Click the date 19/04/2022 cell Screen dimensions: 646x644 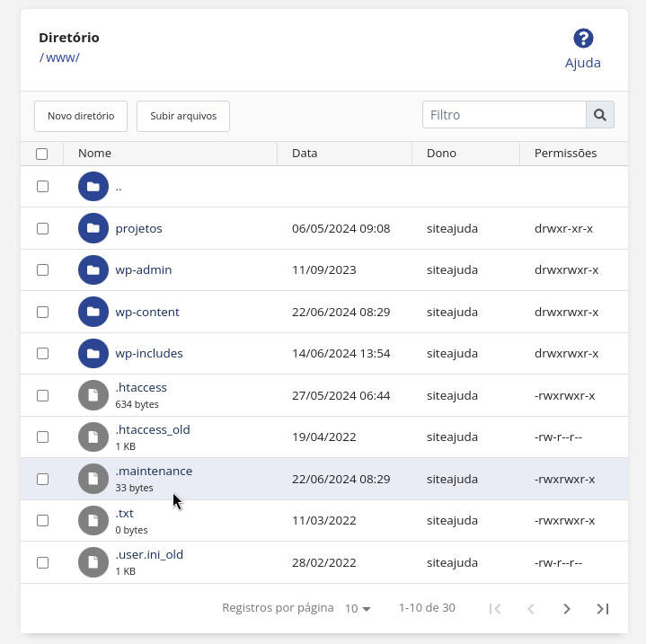[x=324, y=437]
